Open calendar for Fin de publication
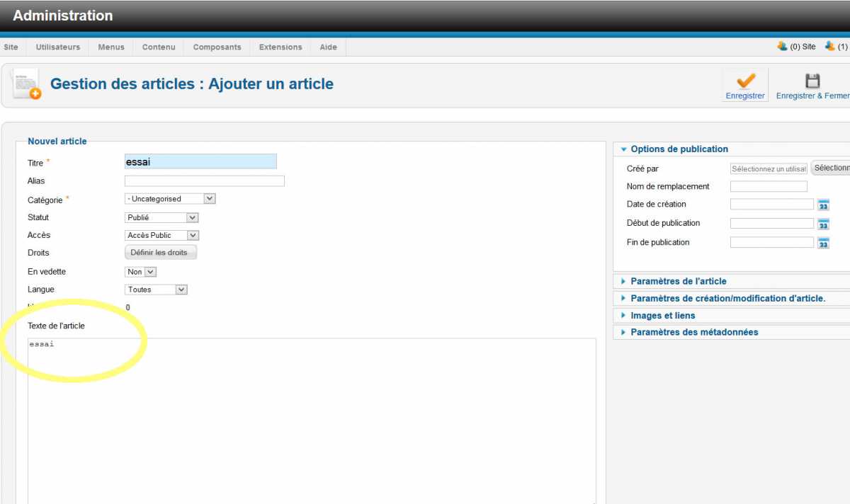 pos(823,244)
